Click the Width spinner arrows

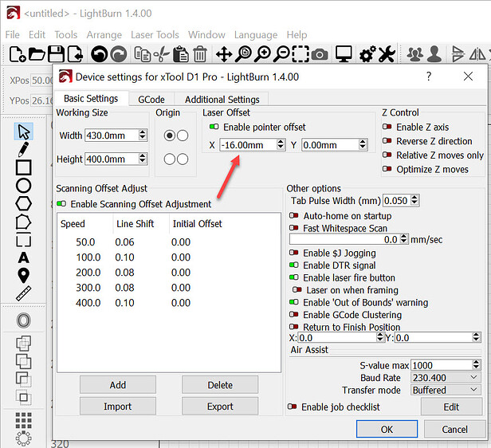click(x=143, y=136)
